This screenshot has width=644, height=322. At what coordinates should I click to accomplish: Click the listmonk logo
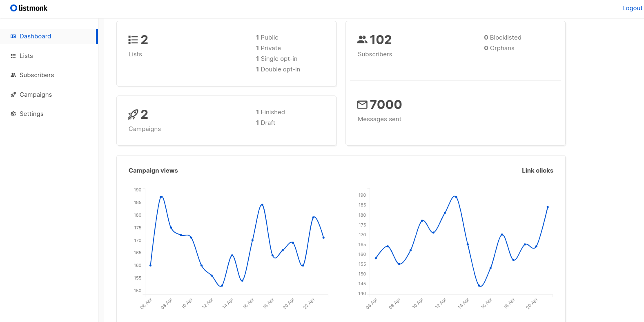click(x=29, y=8)
